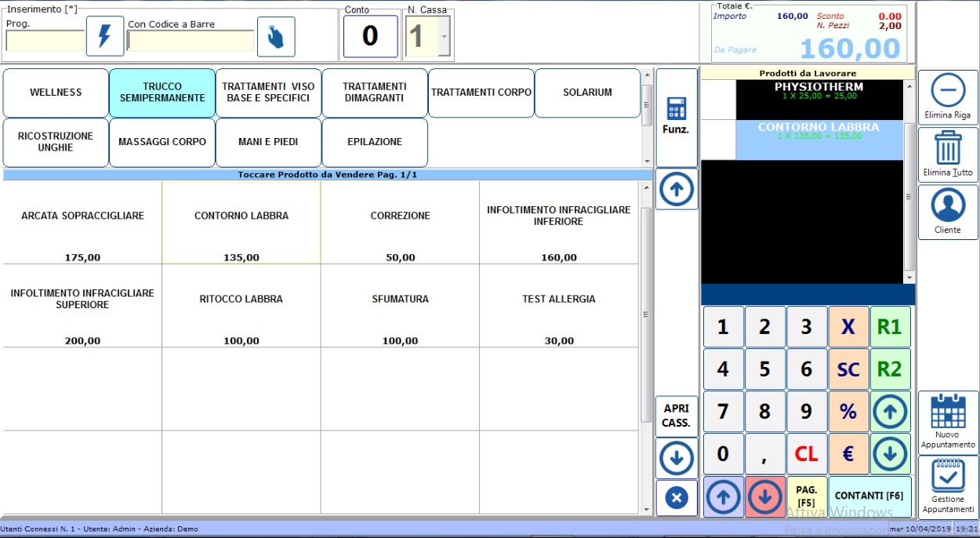Click the barcode touch hand icon
Image resolution: width=980 pixels, height=538 pixels.
(x=276, y=36)
